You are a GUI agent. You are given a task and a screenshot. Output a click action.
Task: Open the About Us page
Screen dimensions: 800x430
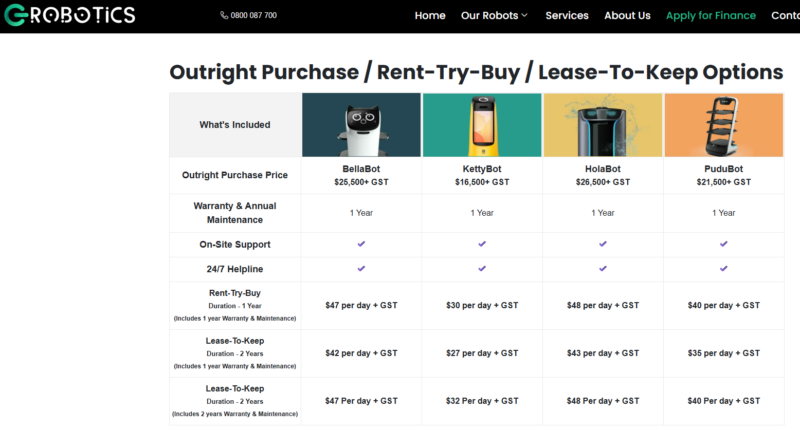[x=627, y=16]
